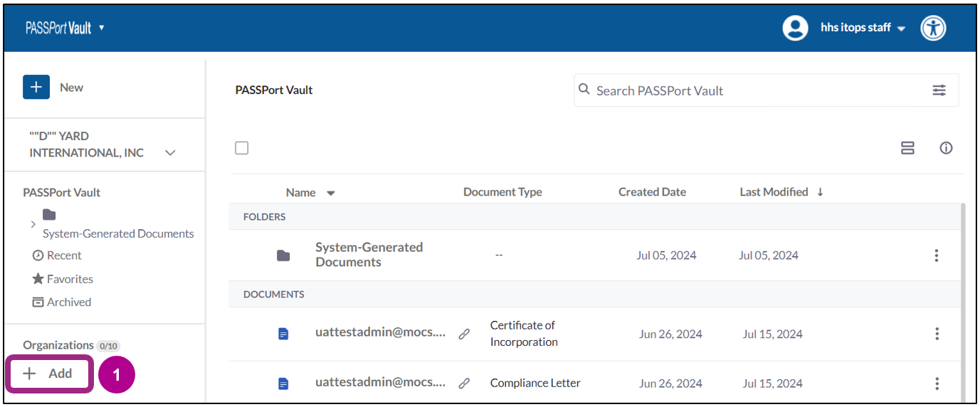Open the info details panel icon

pos(946,148)
